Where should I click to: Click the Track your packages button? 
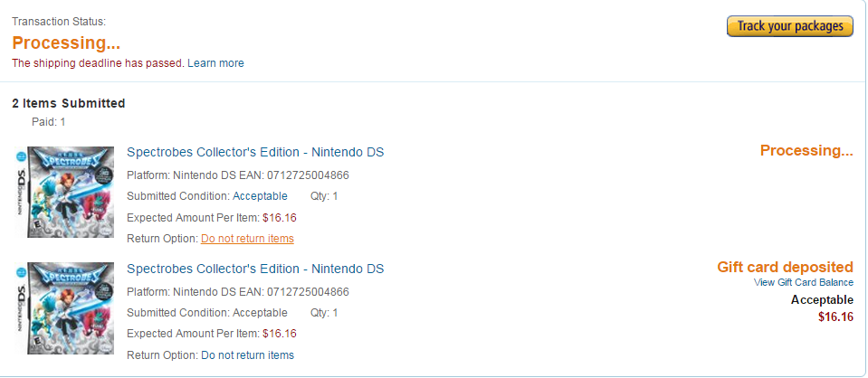(790, 26)
